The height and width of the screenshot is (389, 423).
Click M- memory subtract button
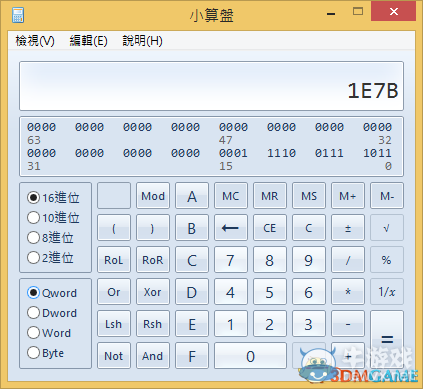click(387, 196)
